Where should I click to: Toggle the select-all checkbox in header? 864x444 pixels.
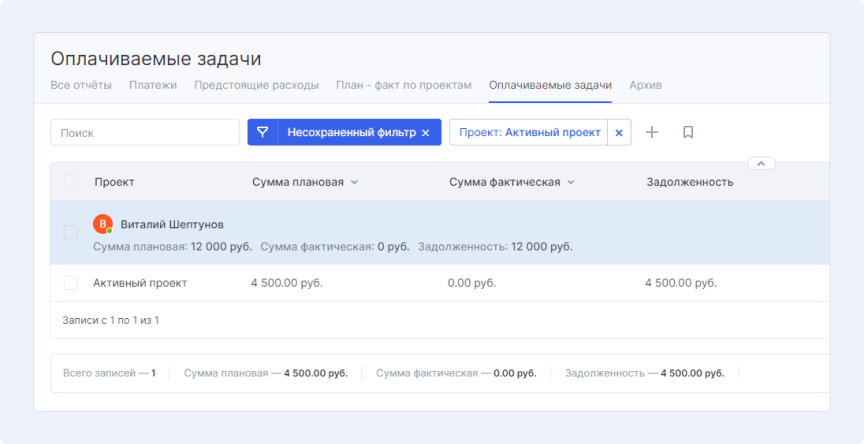(71, 182)
